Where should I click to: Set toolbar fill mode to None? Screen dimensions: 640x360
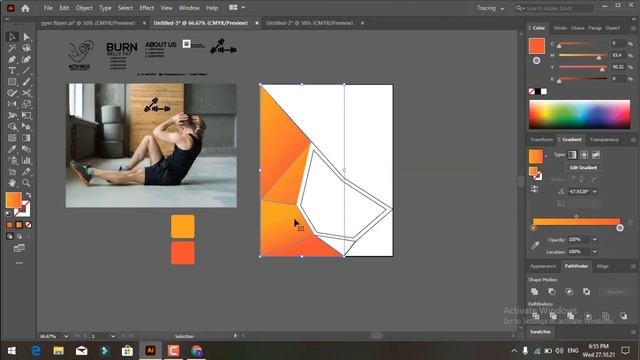[29, 225]
